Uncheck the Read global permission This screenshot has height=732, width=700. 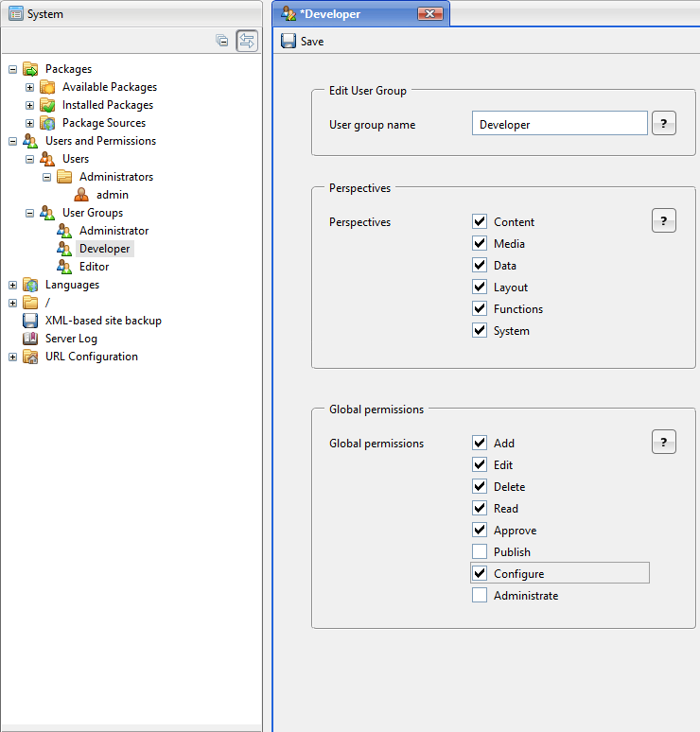click(x=480, y=508)
